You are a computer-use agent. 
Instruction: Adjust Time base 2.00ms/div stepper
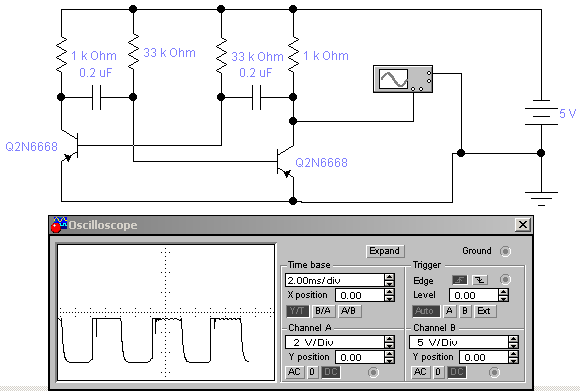(389, 280)
